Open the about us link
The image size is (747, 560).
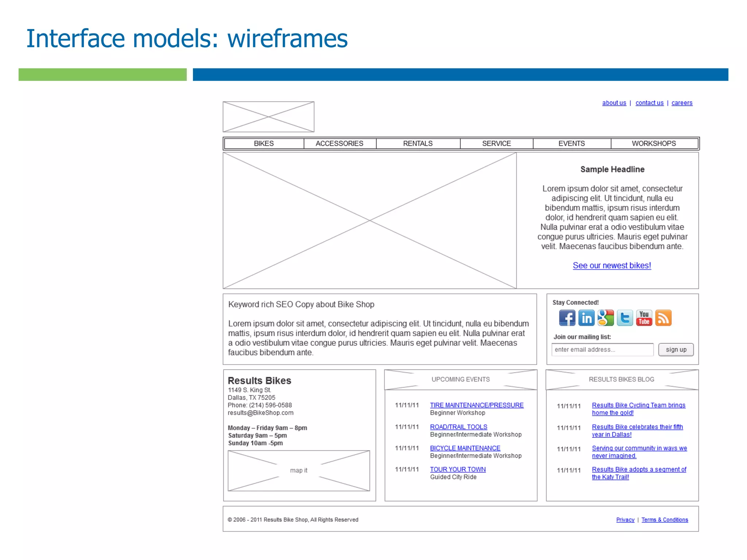coord(614,103)
